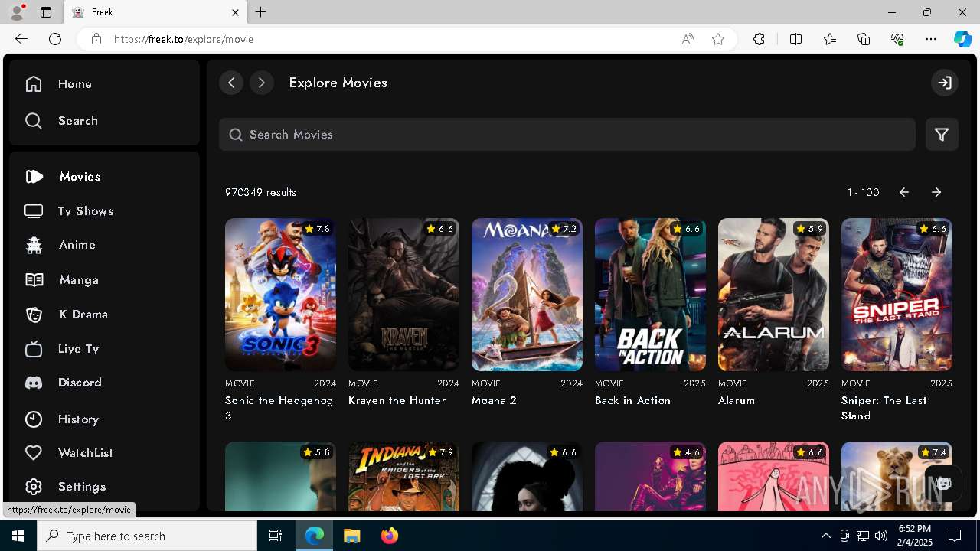Click the taskbar search box

[147, 536]
